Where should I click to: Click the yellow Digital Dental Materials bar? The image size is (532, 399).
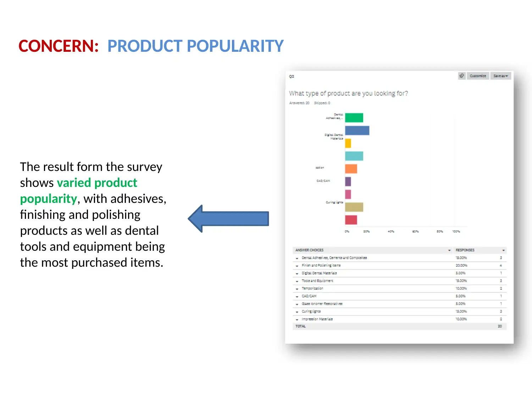[348, 143]
